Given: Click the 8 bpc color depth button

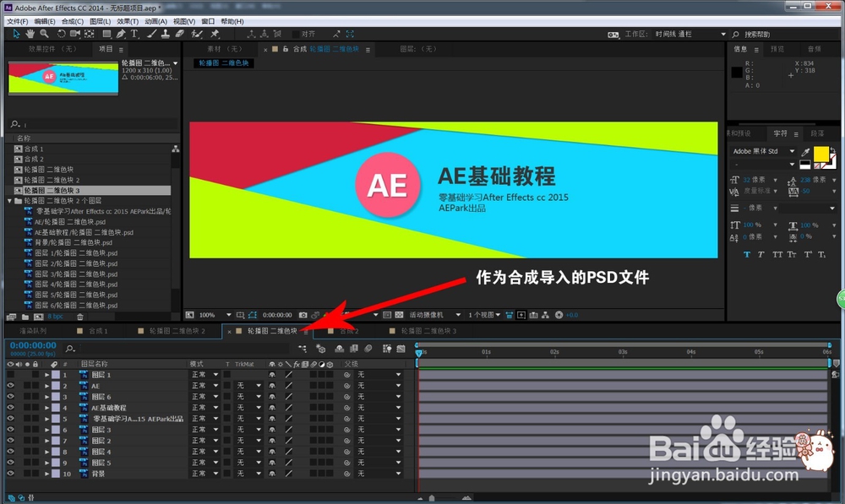Looking at the screenshot, I should (56, 317).
